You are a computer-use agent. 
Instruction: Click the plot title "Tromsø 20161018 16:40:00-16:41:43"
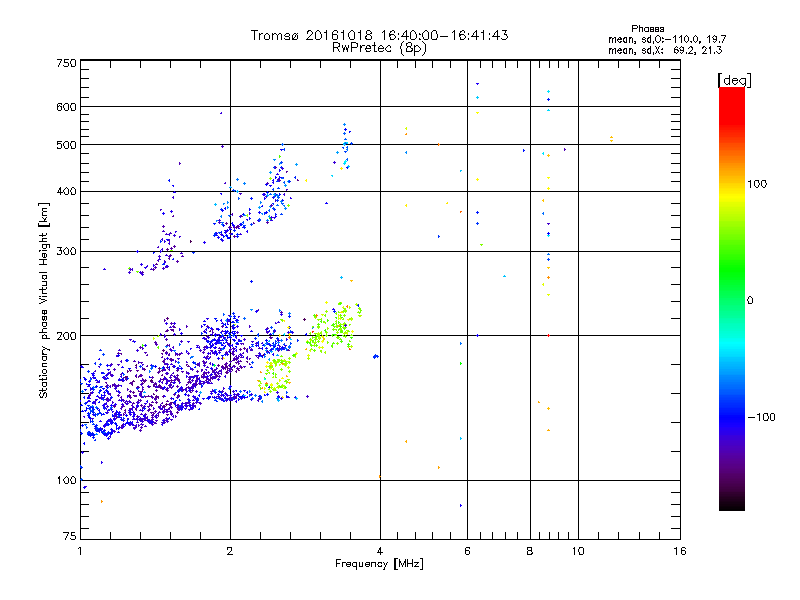pos(379,35)
